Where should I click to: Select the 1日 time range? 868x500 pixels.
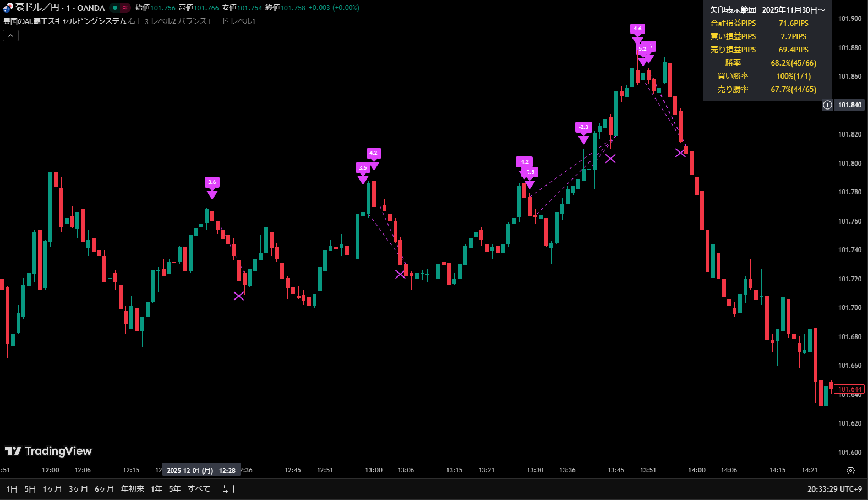point(12,489)
